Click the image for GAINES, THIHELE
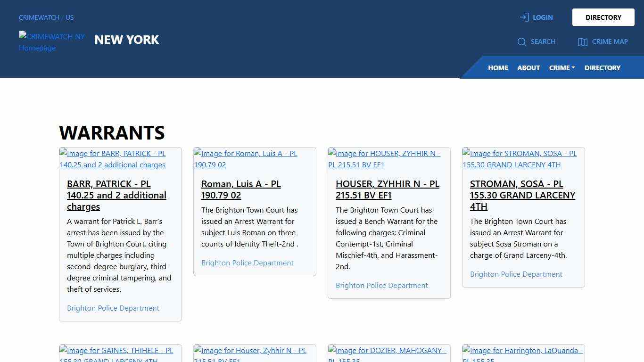This screenshot has width=644, height=362. pyautogui.click(x=116, y=354)
